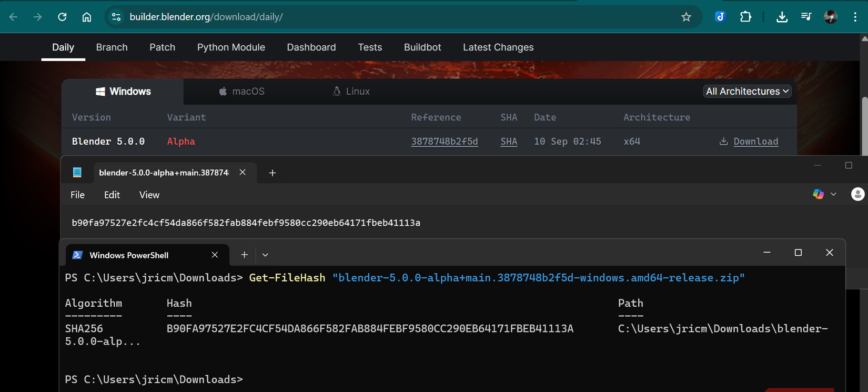This screenshot has width=868, height=392.
Task: Click the Copilot icon in Notepad
Action: tap(818, 194)
